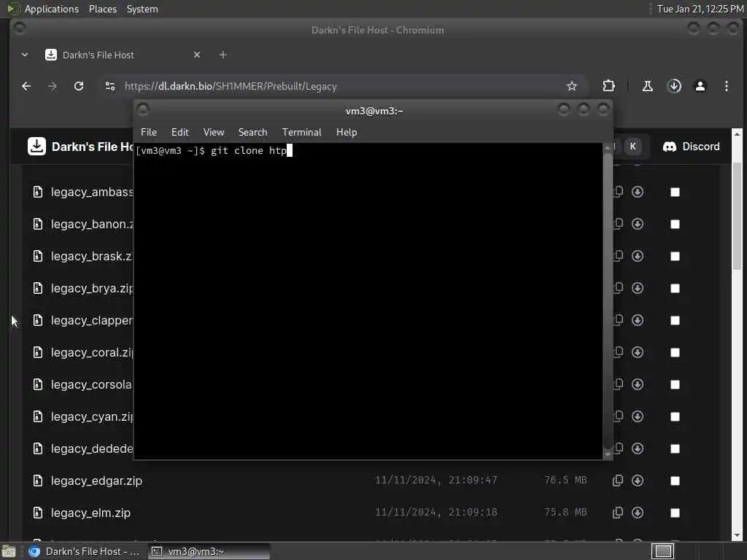Viewport: 747px width, 560px height.
Task: Open the Terminal menu in terminal
Action: click(x=301, y=133)
